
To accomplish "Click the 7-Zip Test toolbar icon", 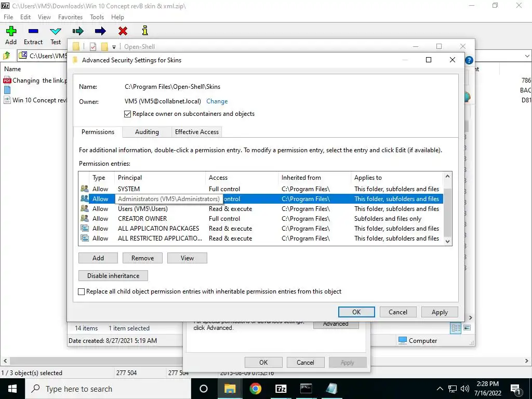I will pos(56,31).
